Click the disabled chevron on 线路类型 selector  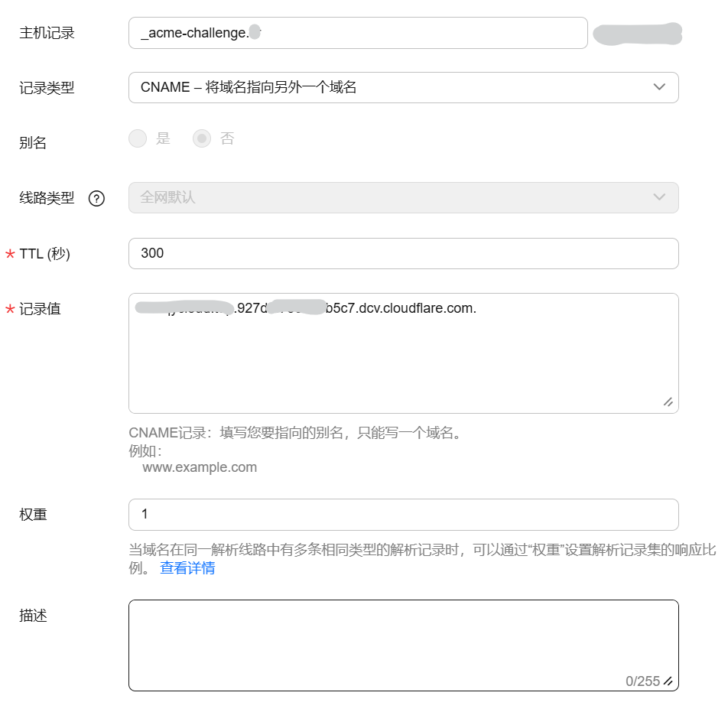pyautogui.click(x=659, y=197)
